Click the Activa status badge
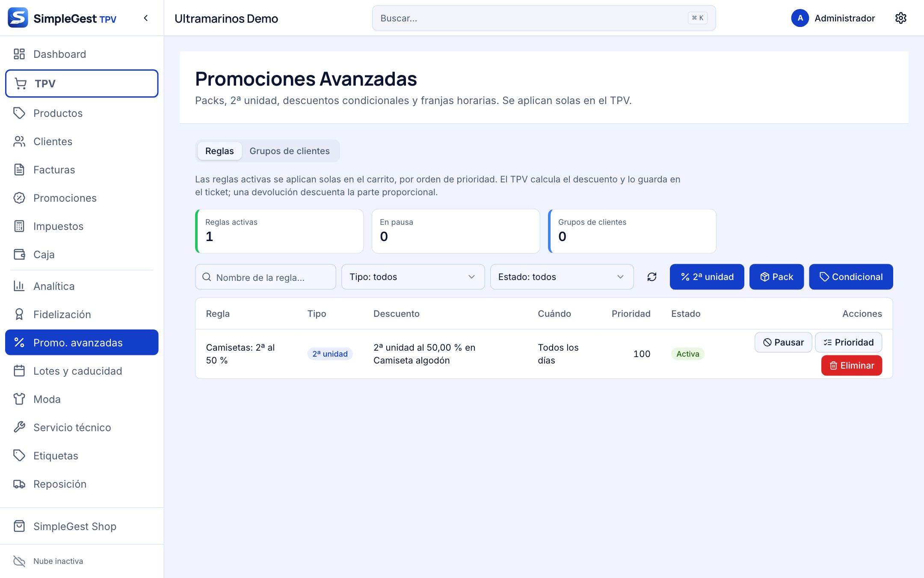The width and height of the screenshot is (924, 578). (688, 354)
